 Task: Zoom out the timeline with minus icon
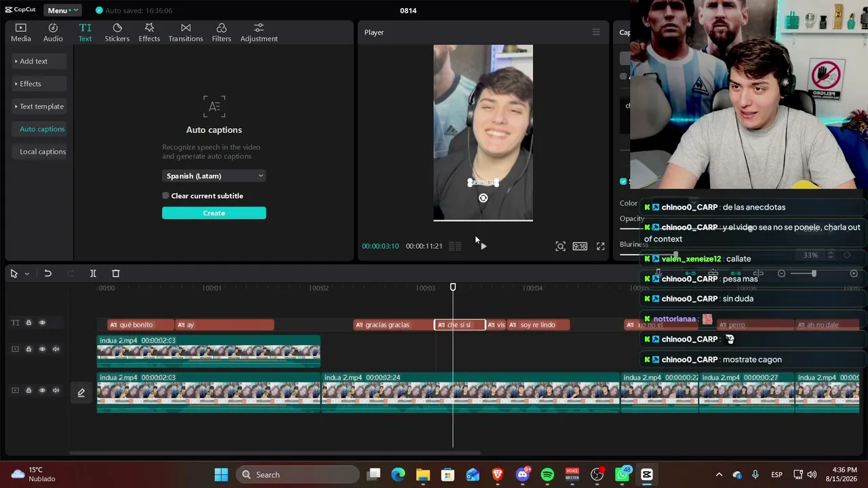point(781,273)
